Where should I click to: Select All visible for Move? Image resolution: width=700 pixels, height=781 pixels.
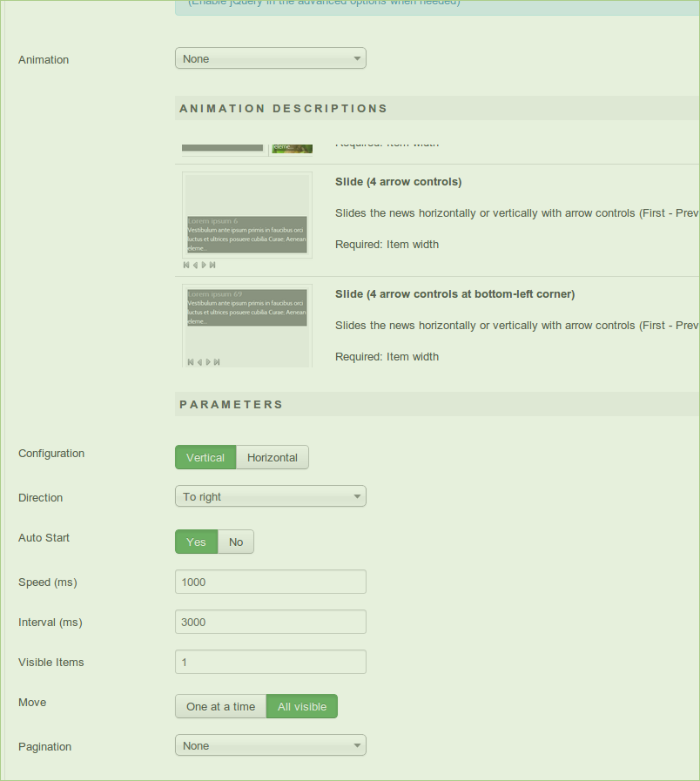[302, 707]
